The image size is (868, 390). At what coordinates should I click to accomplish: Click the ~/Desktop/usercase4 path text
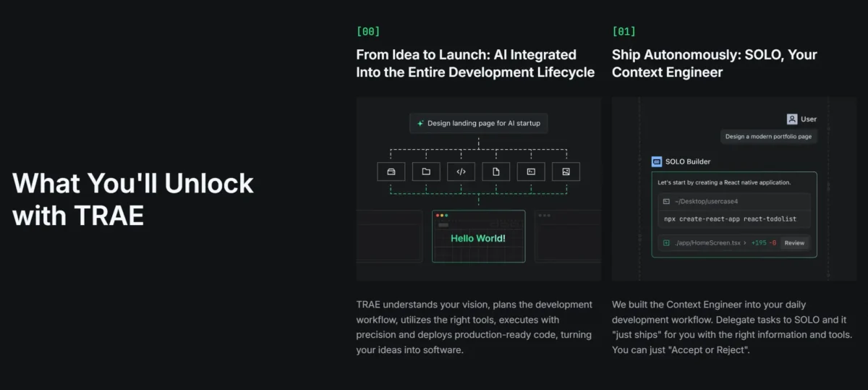click(x=705, y=201)
